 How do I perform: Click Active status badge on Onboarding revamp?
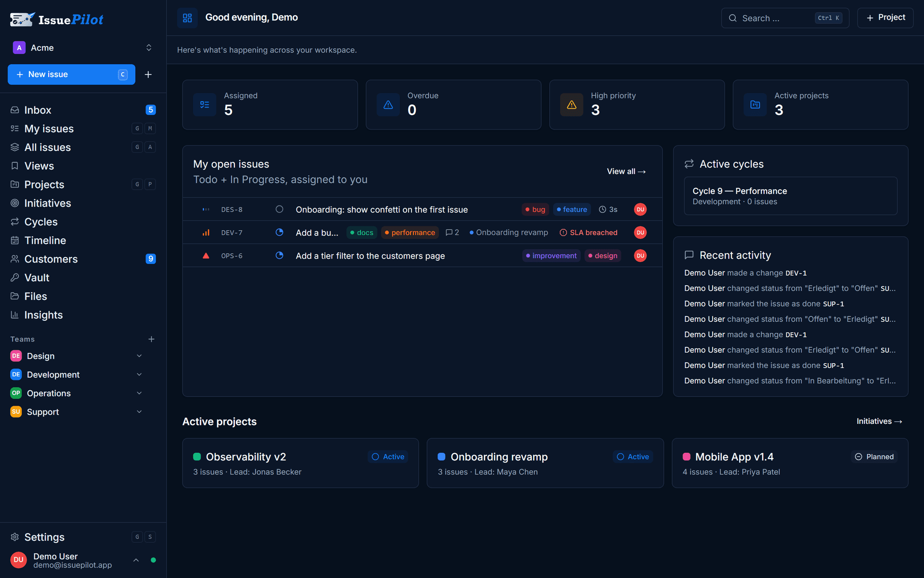point(633,457)
